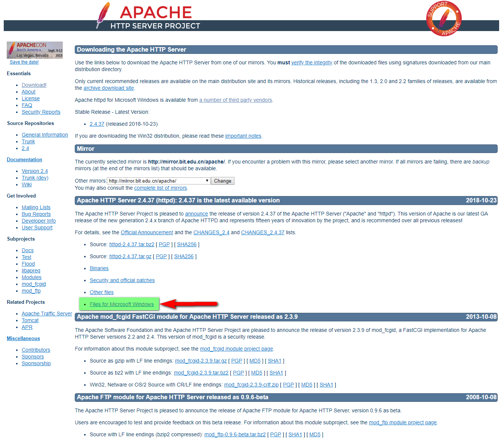
Task: Download mod_fcgid-2.3.9-crlf.zip
Action: click(x=251, y=385)
